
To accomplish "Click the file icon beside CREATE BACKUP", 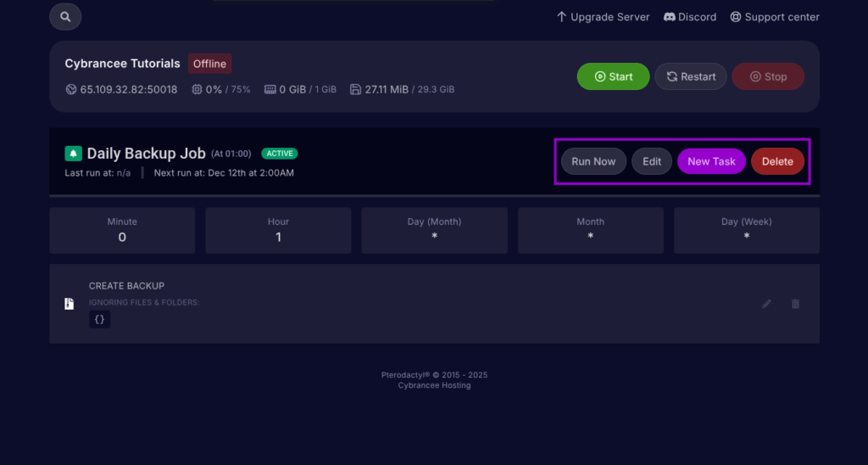I will click(x=70, y=304).
